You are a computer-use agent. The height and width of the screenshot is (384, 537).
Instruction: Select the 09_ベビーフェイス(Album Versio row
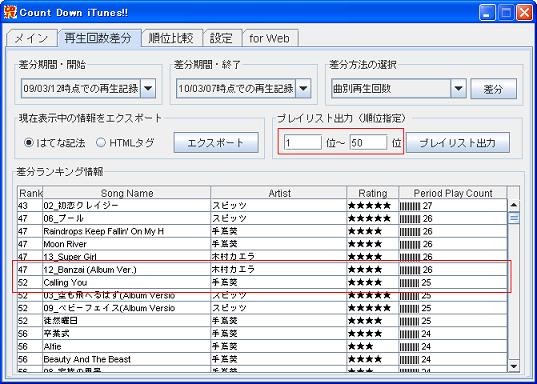click(x=262, y=308)
